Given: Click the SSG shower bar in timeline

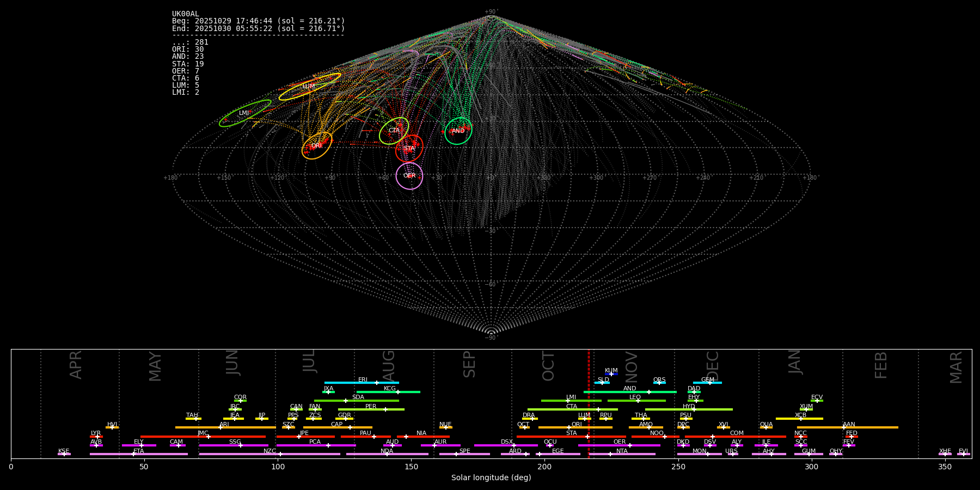Looking at the screenshot, I should (234, 445).
